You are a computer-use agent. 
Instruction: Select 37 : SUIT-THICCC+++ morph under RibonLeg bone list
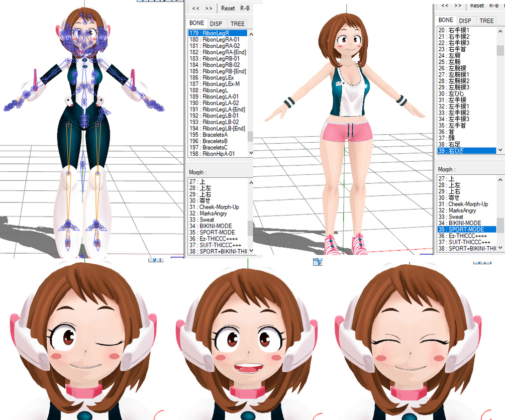(x=218, y=245)
